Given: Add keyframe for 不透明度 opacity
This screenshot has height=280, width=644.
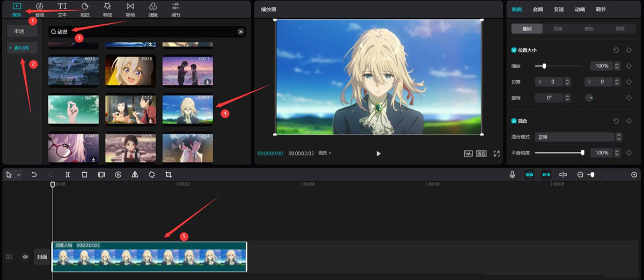Looking at the screenshot, I should 628,153.
